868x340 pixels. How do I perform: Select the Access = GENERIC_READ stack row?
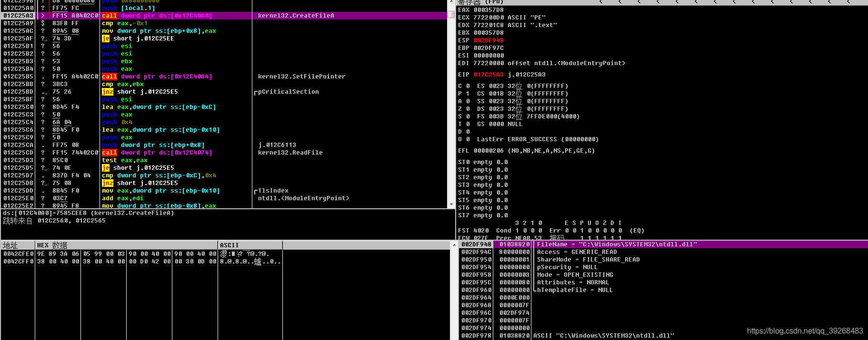663,252
